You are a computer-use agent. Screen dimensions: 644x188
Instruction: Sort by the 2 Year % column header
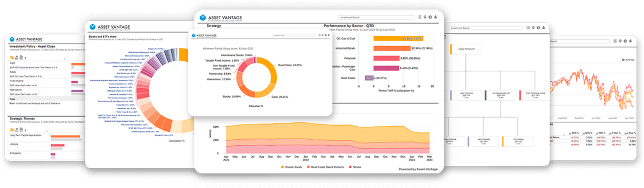(630, 133)
